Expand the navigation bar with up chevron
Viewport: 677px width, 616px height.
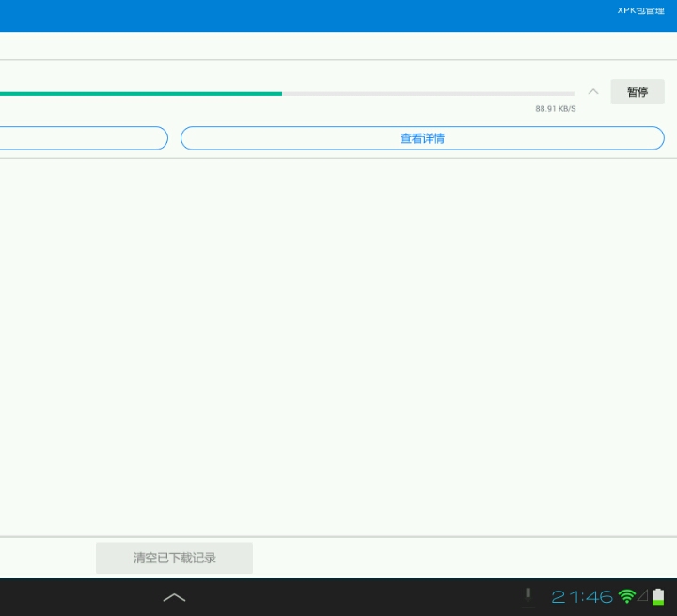point(174,597)
